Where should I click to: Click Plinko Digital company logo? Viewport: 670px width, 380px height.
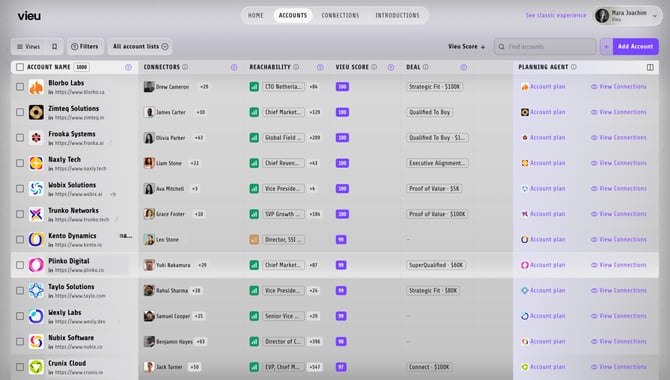(x=36, y=265)
